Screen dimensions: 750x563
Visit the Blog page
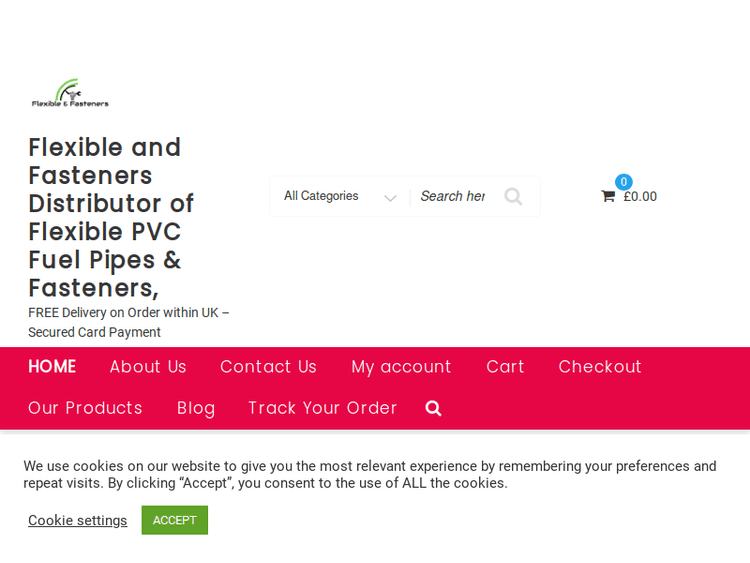(196, 408)
